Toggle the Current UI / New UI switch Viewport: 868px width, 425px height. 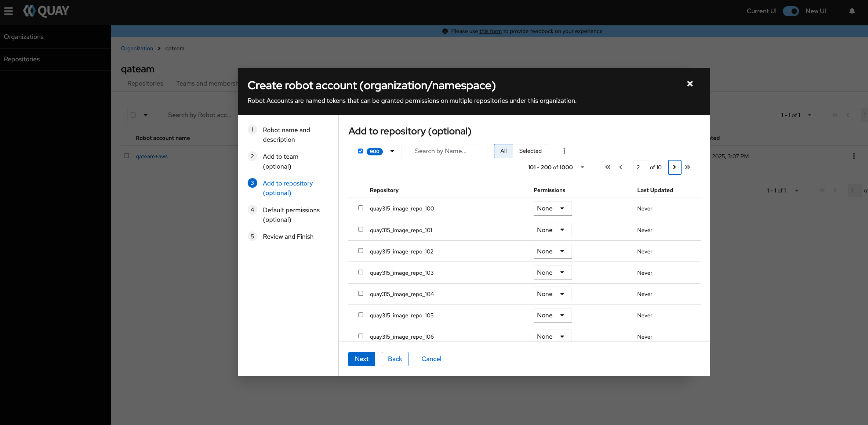click(x=791, y=11)
